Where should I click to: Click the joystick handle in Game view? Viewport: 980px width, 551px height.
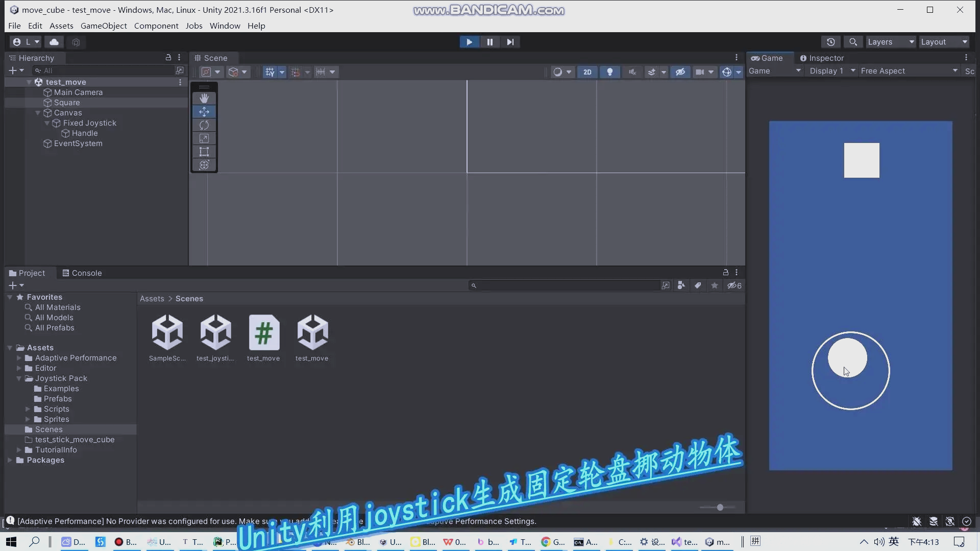coord(847,357)
